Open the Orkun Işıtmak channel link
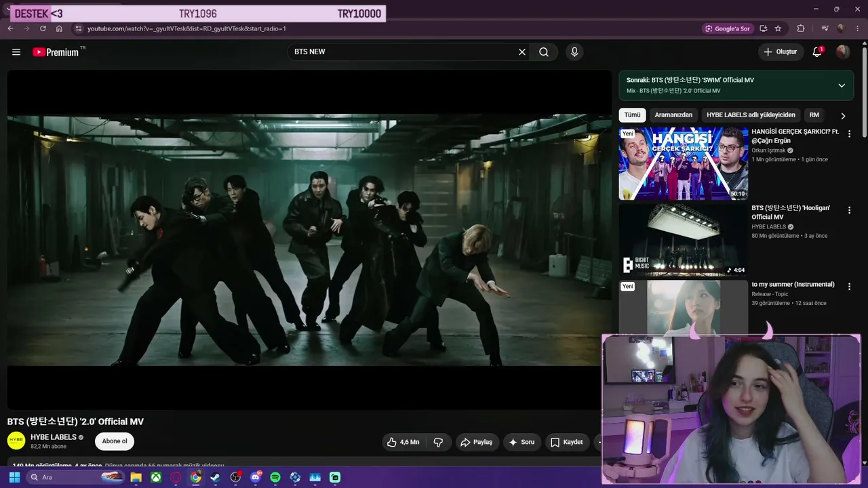Screen dimensions: 868x488 [768, 150]
